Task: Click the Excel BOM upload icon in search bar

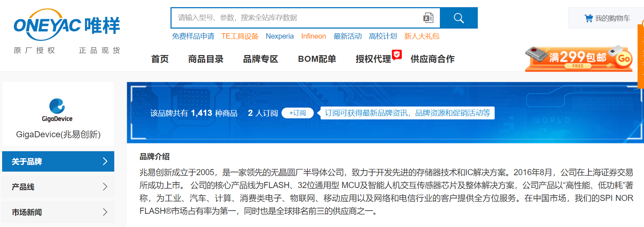Action: (x=428, y=18)
